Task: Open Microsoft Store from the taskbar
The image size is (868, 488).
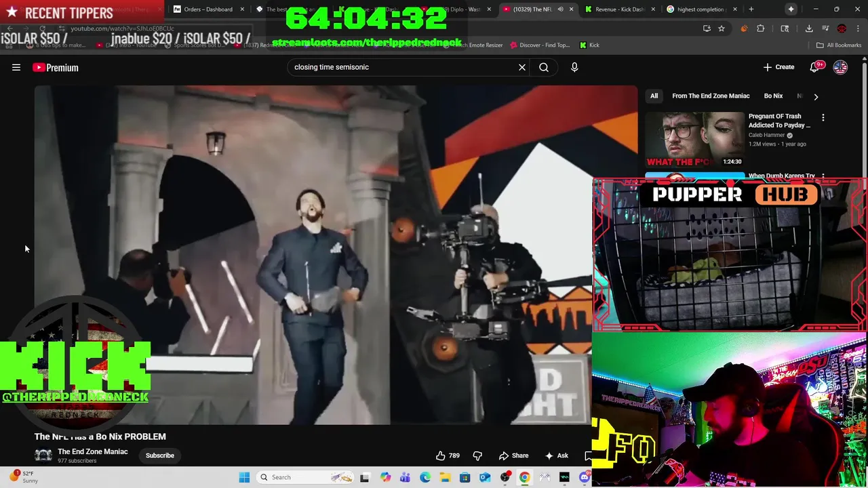Action: [x=465, y=477]
